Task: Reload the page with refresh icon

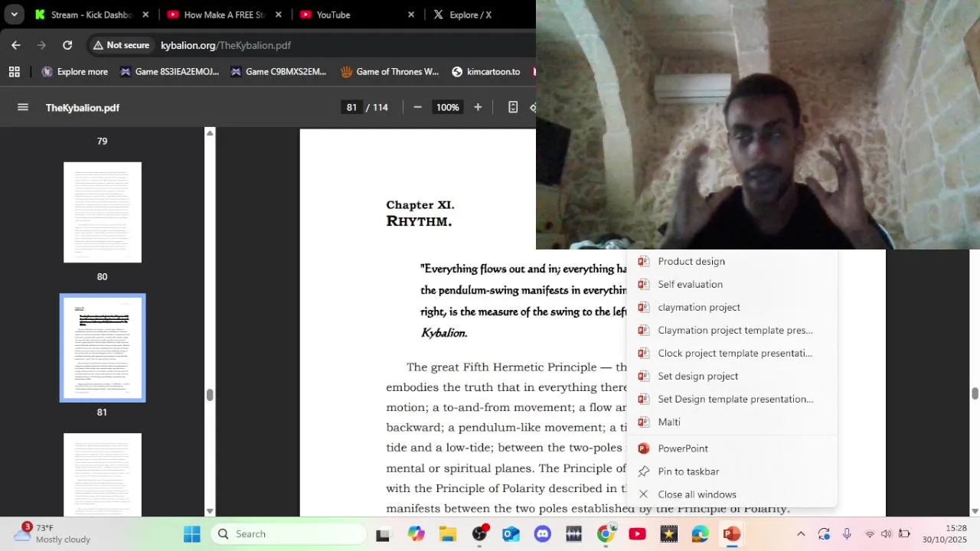Action: click(67, 45)
